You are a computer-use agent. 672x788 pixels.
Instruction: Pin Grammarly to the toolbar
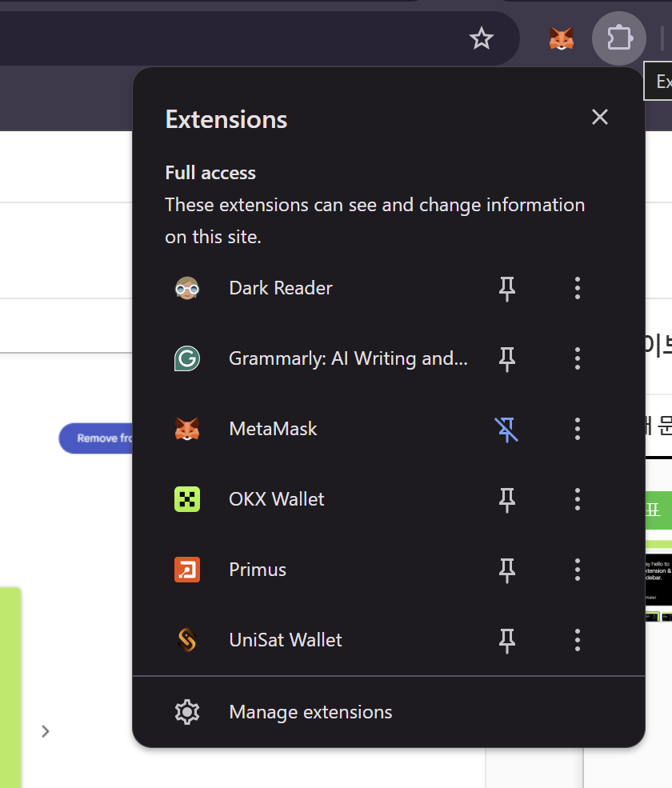pos(506,359)
